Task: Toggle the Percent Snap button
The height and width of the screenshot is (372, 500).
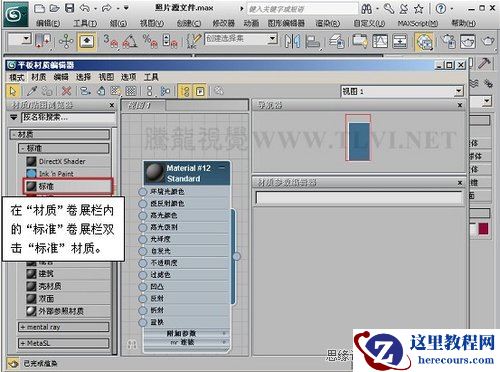Action: [150, 41]
